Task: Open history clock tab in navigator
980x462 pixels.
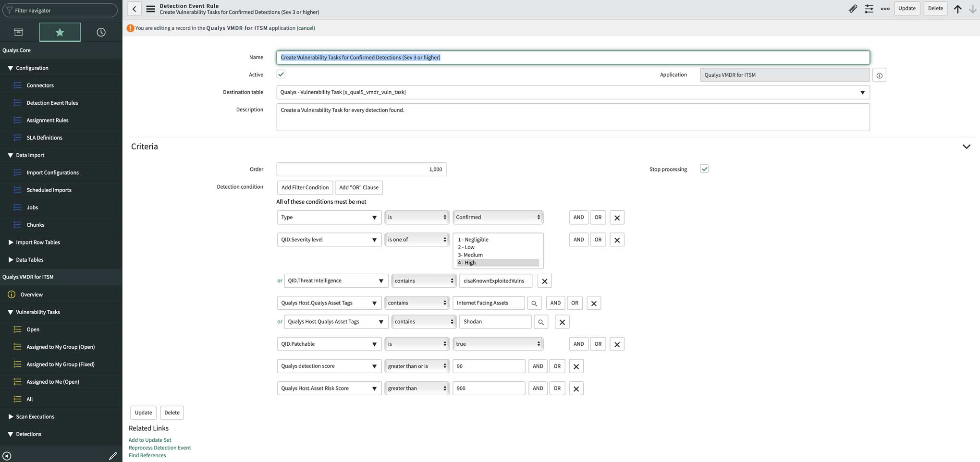Action: 101,32
